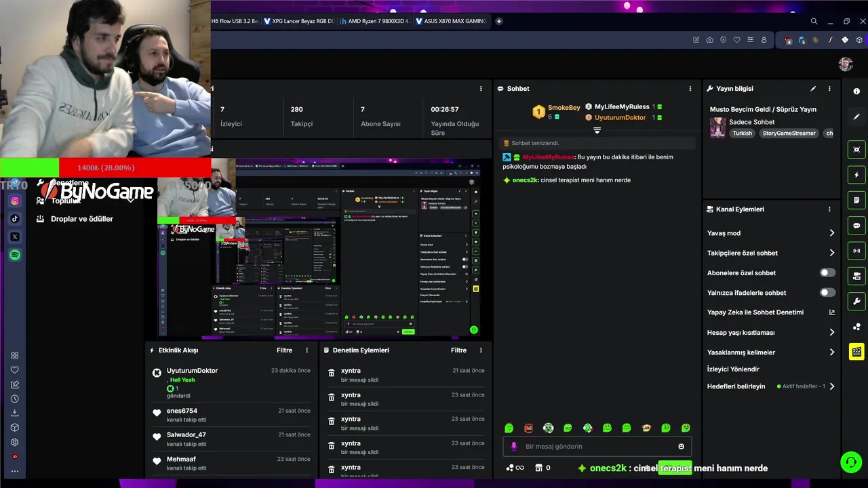The image size is (868, 488).
Task: Toggle Yalnızca ifadelerle sohbet switch
Action: [x=827, y=293]
